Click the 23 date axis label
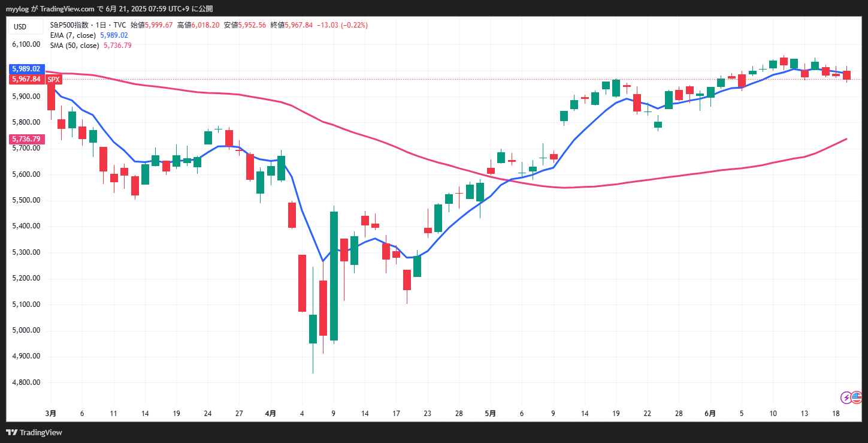Image resolution: width=868 pixels, height=443 pixels. (427, 414)
